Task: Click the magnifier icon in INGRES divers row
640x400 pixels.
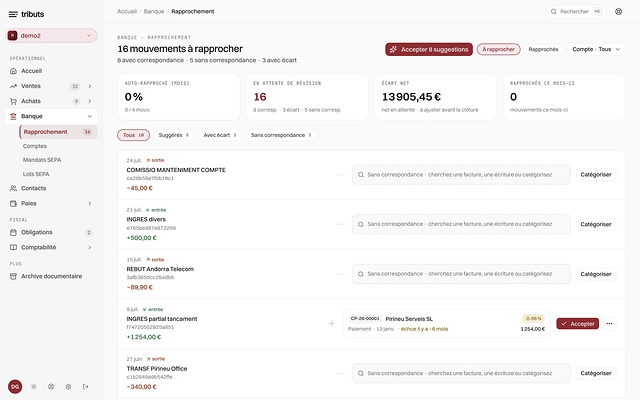Action: click(361, 224)
